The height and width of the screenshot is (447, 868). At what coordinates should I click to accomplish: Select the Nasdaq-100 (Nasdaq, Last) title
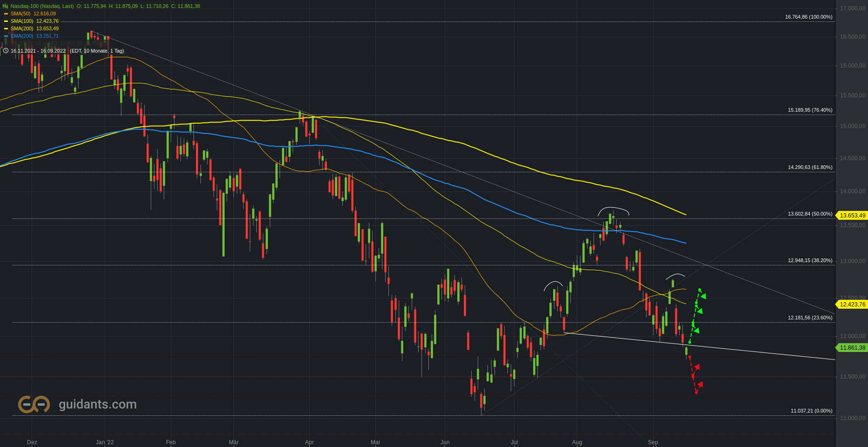42,6
